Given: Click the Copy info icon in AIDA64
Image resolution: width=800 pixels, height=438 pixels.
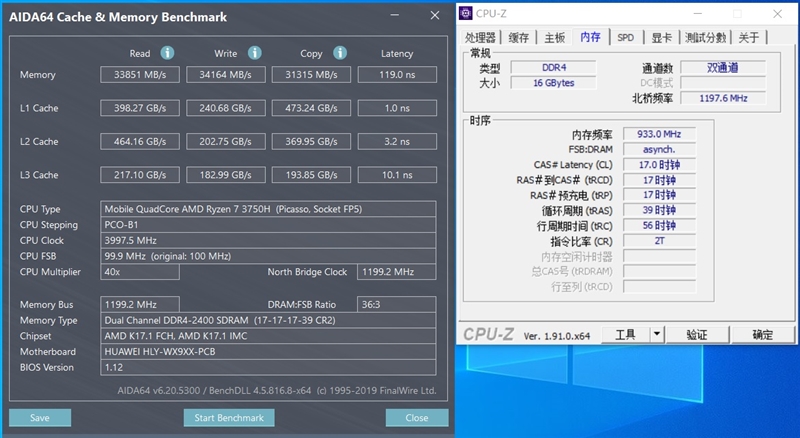Looking at the screenshot, I should [x=340, y=53].
